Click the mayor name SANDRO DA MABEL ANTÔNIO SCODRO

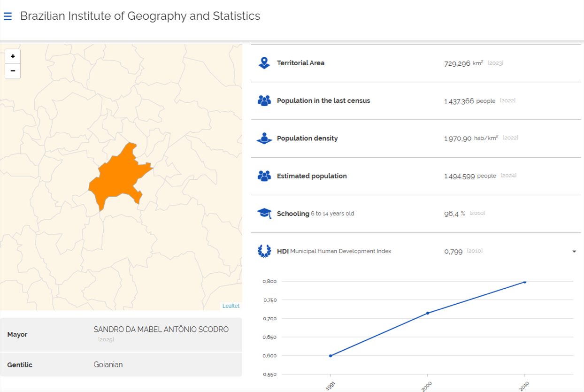[x=161, y=330]
